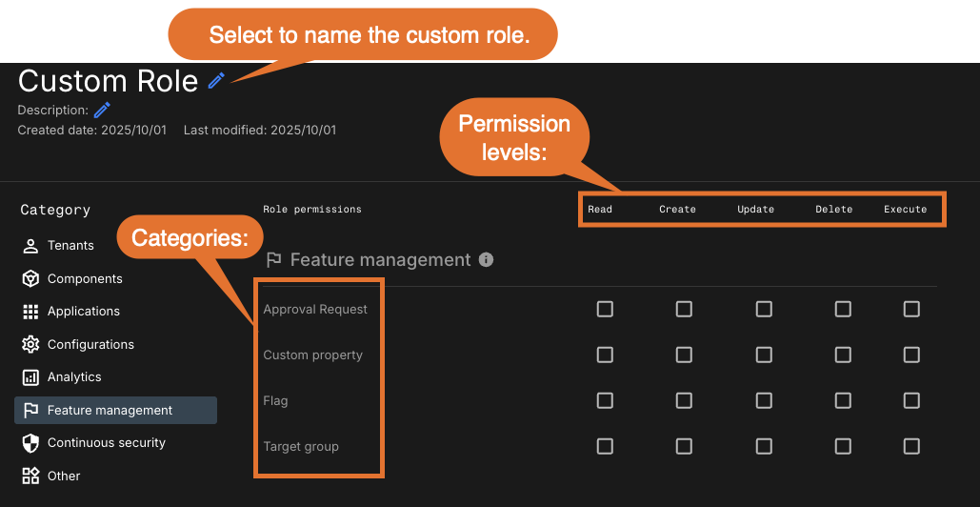Click the pencil icon beside Custom Role title
Viewport: 980px width, 507px height.
coord(216,81)
